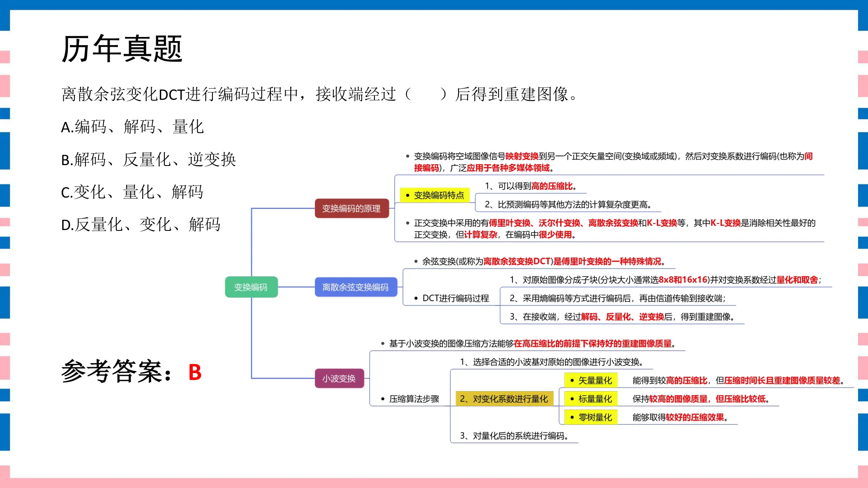
Task: Click the highlighted 变换编码特点 item
Action: (435, 195)
